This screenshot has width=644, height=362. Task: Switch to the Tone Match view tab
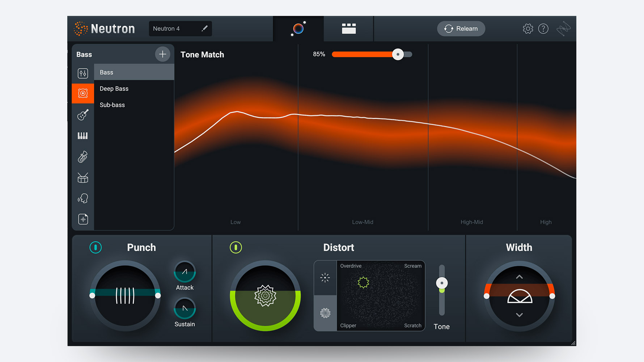coord(298,29)
